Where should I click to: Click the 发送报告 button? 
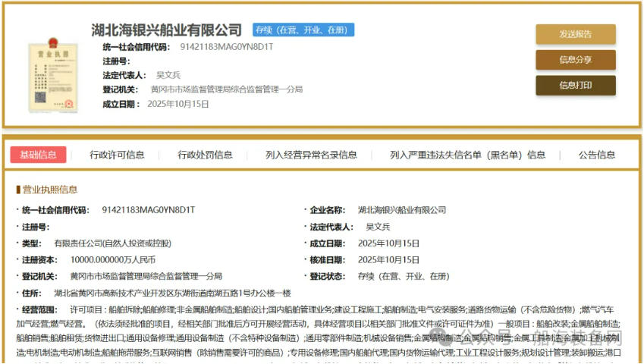[x=575, y=34]
